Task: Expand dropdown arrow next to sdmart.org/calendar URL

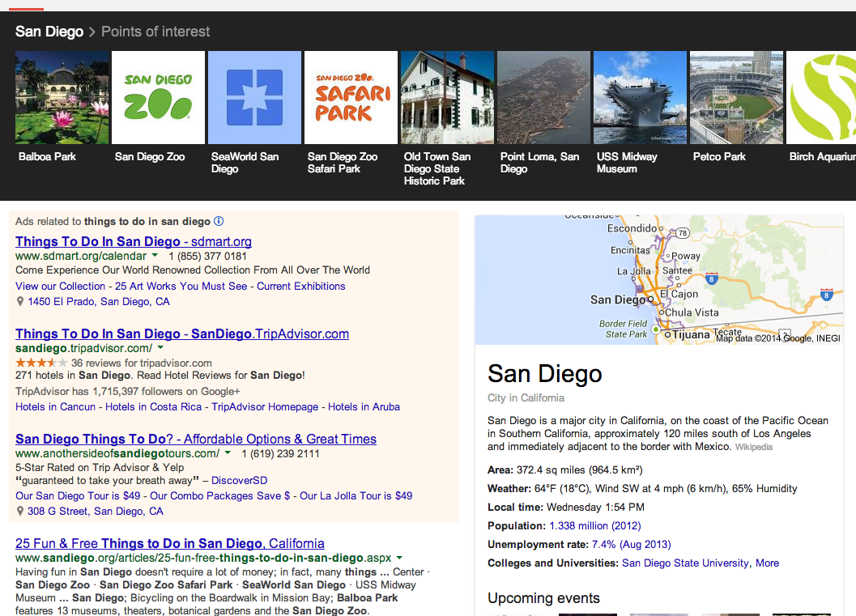Action: point(155,256)
